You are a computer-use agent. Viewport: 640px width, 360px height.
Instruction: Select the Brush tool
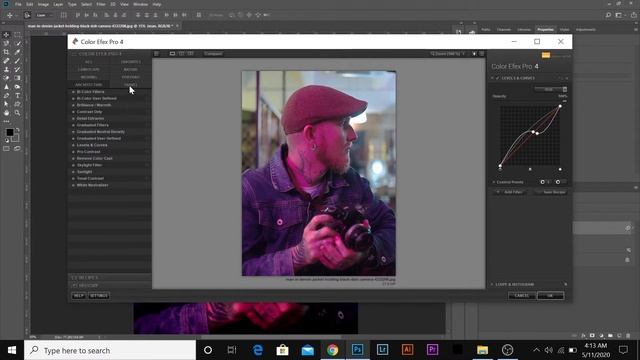[17, 61]
